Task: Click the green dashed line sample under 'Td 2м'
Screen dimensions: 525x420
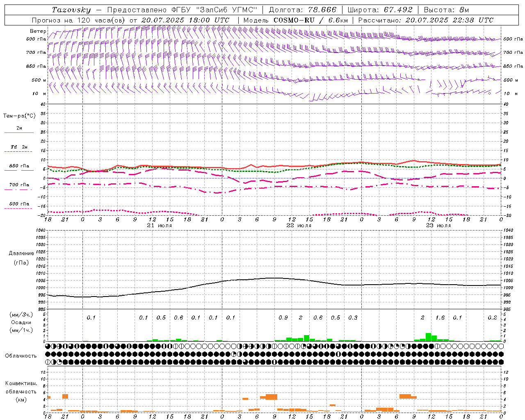Action: 19,152
